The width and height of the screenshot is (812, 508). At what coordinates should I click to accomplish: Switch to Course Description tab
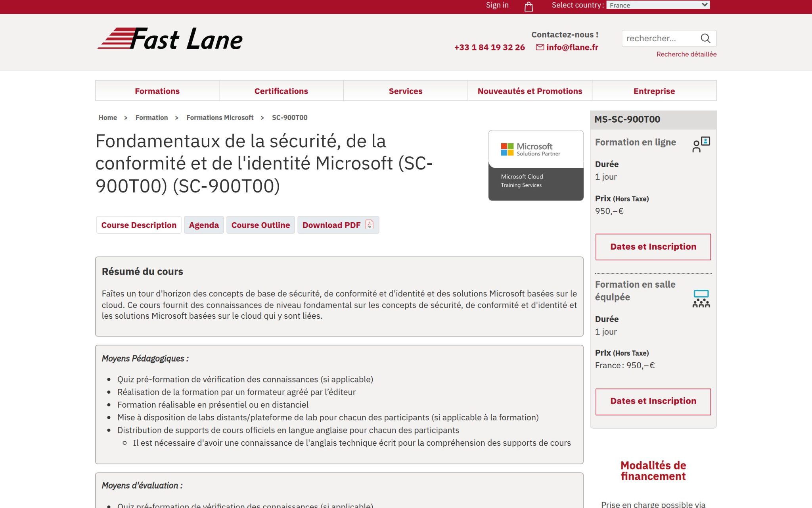[139, 225]
